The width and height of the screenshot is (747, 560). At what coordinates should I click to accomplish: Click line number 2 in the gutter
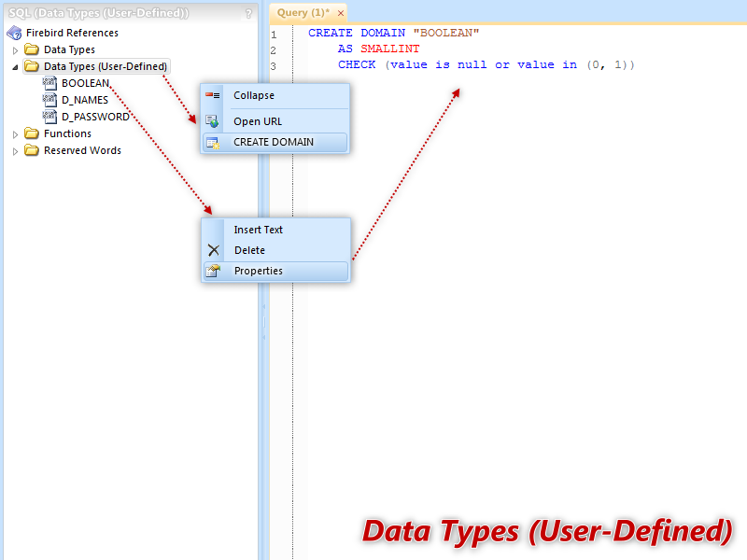[274, 50]
